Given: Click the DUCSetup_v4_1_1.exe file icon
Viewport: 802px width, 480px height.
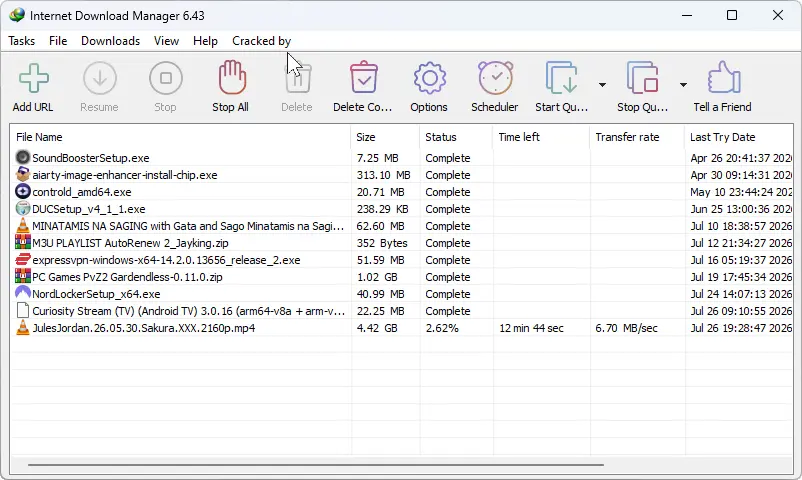Looking at the screenshot, I should pyautogui.click(x=23, y=208).
